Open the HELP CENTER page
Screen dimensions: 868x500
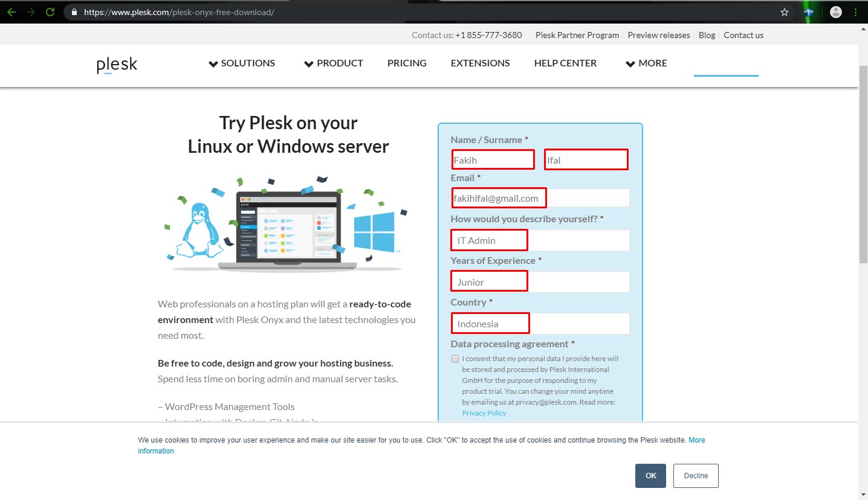click(x=565, y=63)
